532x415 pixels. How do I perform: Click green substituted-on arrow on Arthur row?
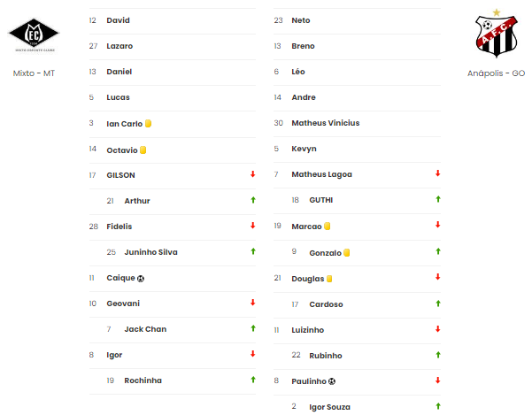(253, 200)
